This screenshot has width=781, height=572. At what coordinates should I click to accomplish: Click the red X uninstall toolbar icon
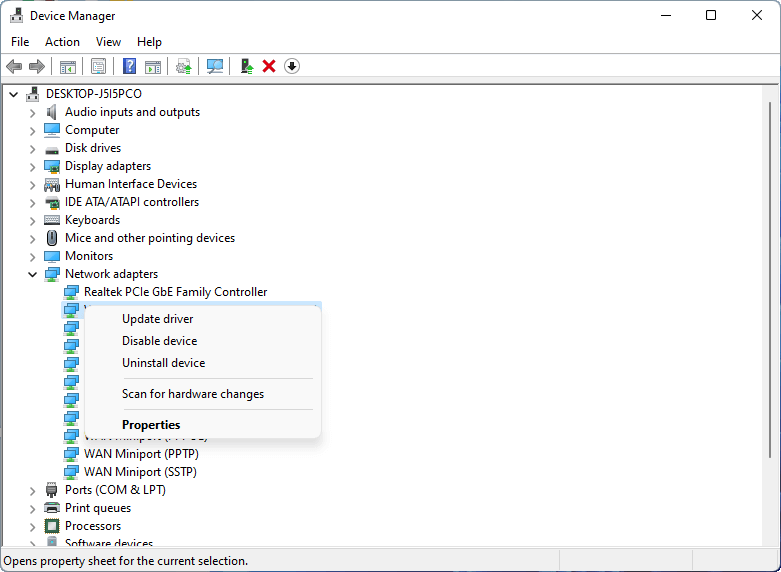269,66
